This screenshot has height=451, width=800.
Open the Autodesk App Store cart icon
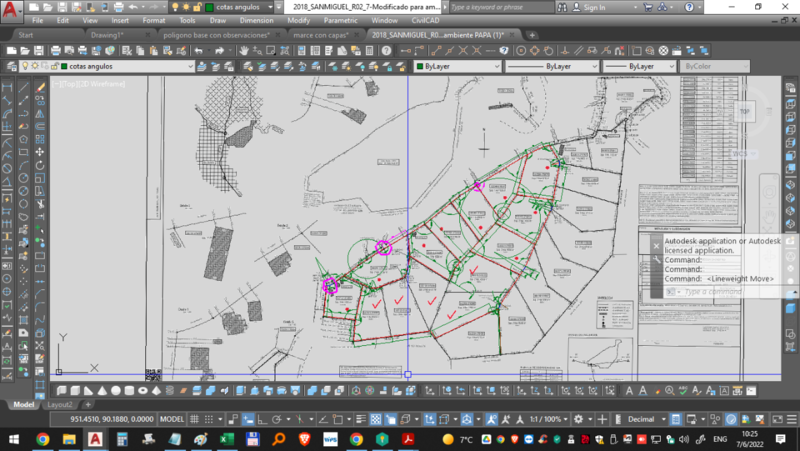click(649, 7)
